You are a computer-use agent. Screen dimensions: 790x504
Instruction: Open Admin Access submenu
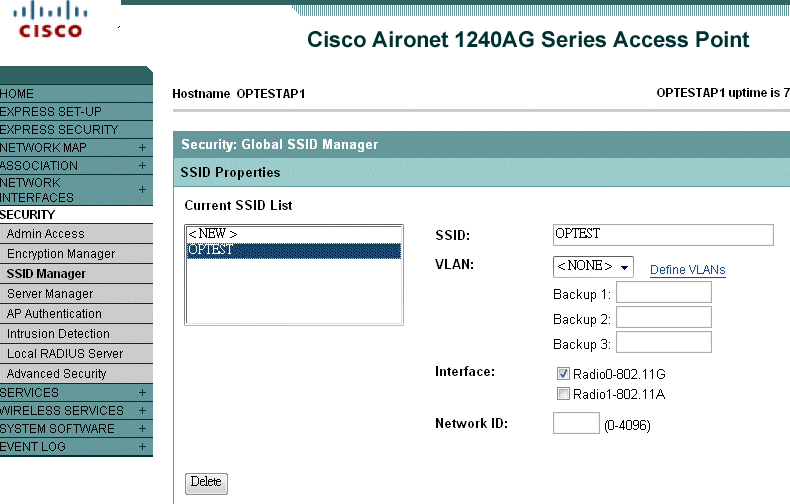(x=45, y=234)
